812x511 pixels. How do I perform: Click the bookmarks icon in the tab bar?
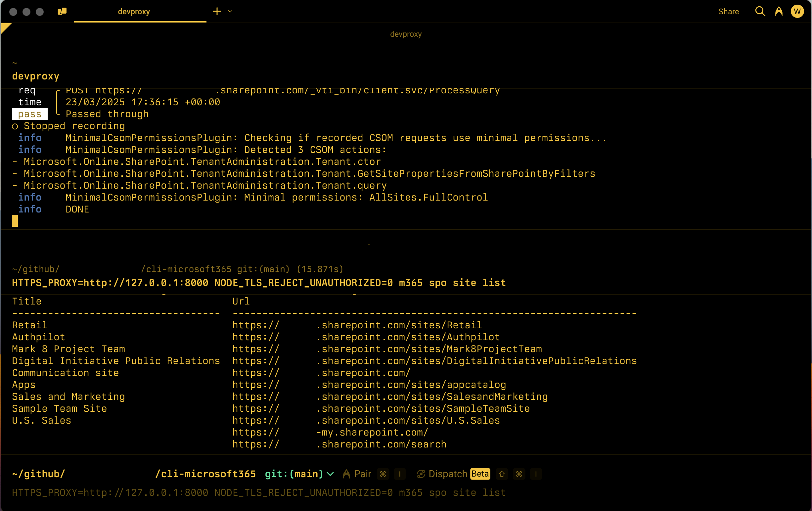pos(62,11)
